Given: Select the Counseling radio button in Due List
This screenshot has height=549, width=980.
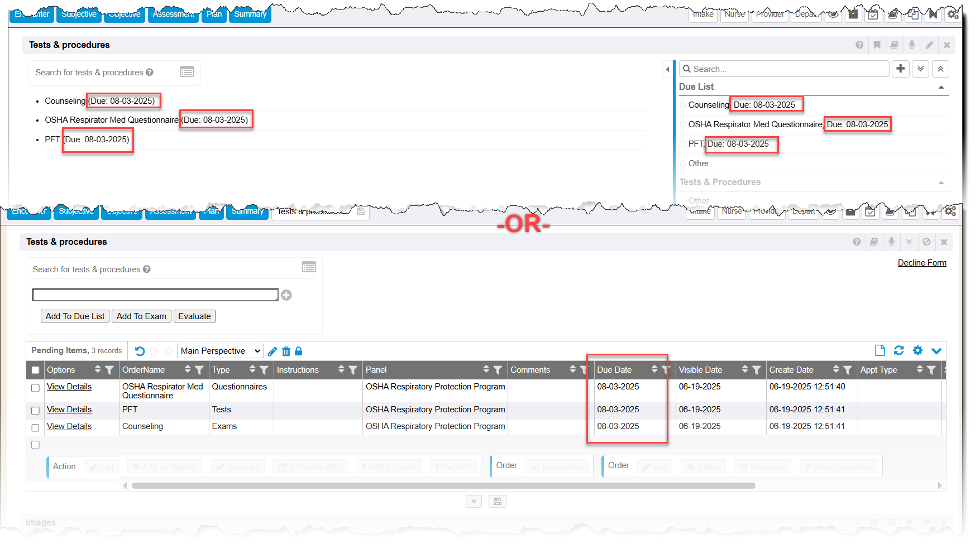Looking at the screenshot, I should coord(683,105).
